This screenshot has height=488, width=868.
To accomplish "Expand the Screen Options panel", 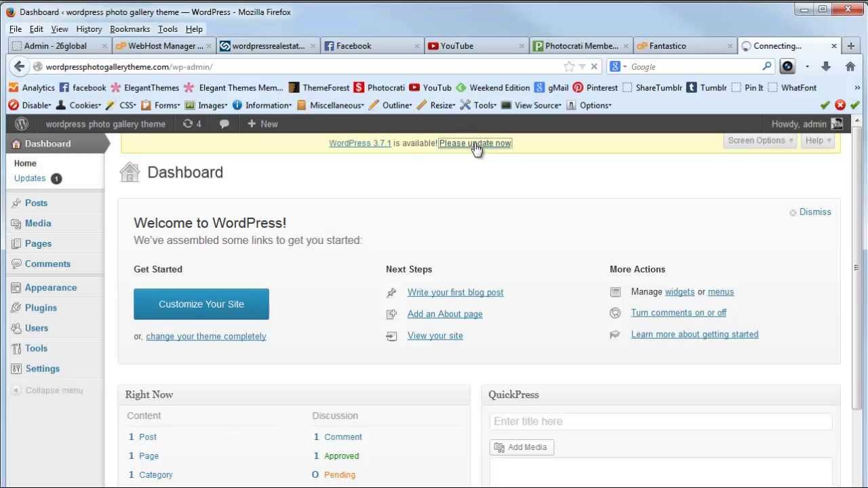I will coord(759,140).
